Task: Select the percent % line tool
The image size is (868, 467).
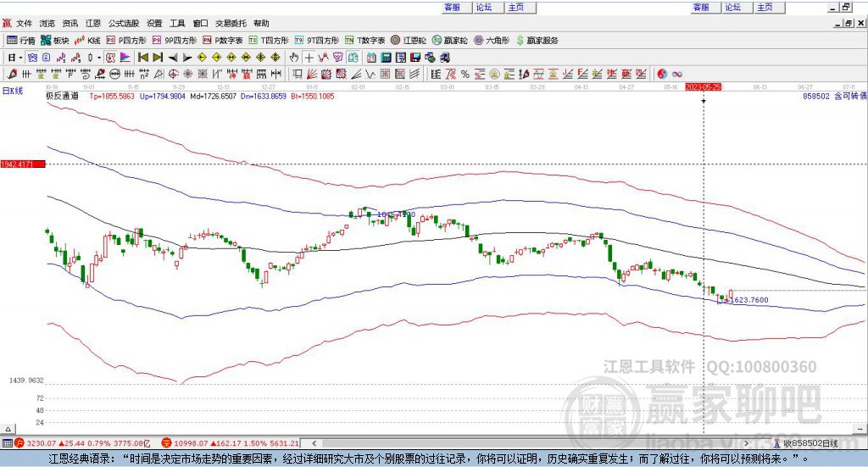Action: pos(465,74)
